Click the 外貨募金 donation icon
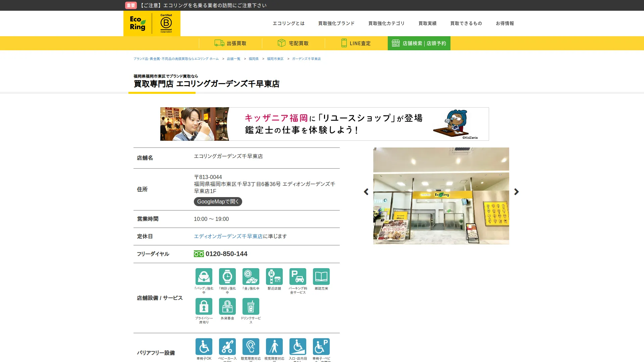644x362 pixels. [227, 306]
